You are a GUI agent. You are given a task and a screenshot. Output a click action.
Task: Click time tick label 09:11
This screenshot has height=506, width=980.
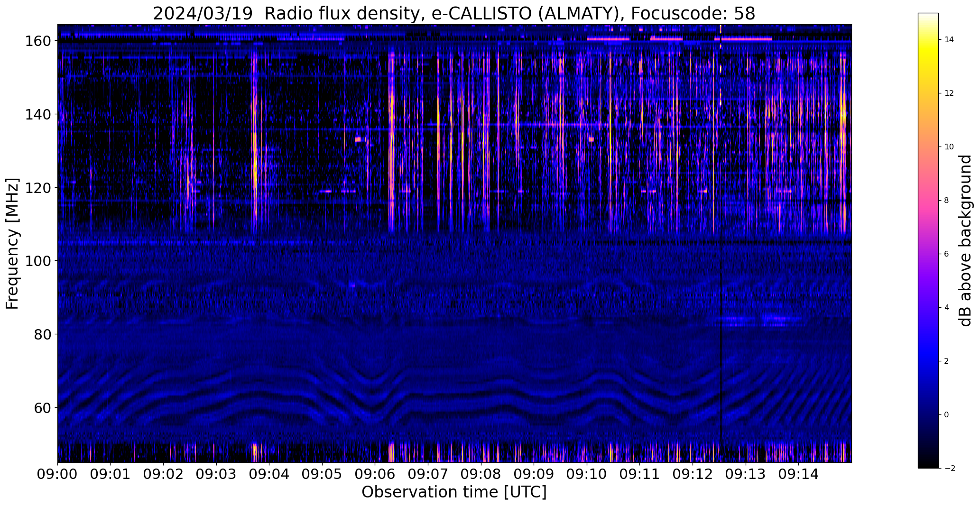click(x=639, y=474)
